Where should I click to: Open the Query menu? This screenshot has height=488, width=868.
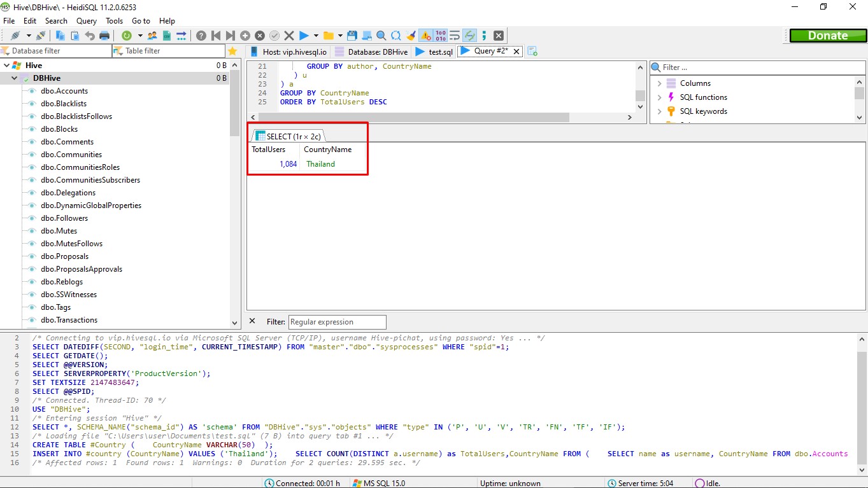coord(87,21)
